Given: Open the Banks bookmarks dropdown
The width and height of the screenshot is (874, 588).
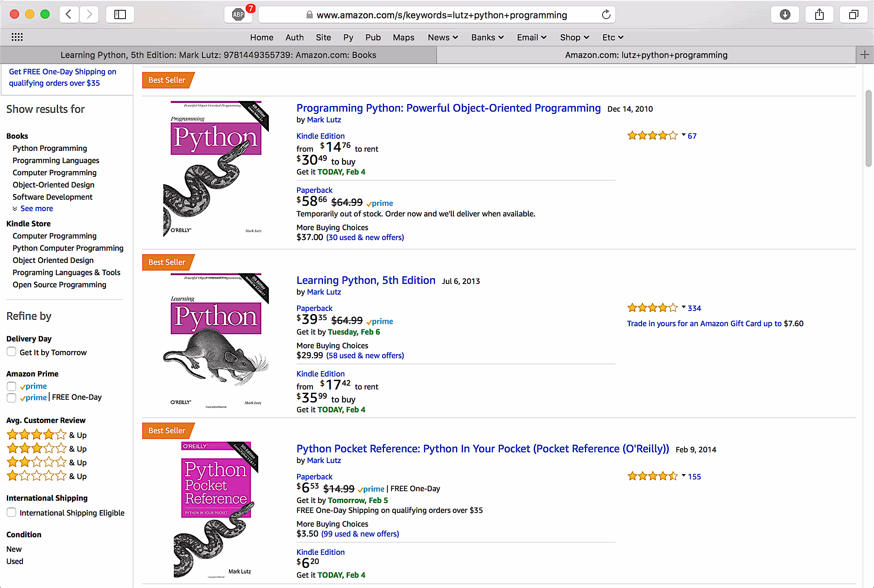Looking at the screenshot, I should (x=487, y=37).
